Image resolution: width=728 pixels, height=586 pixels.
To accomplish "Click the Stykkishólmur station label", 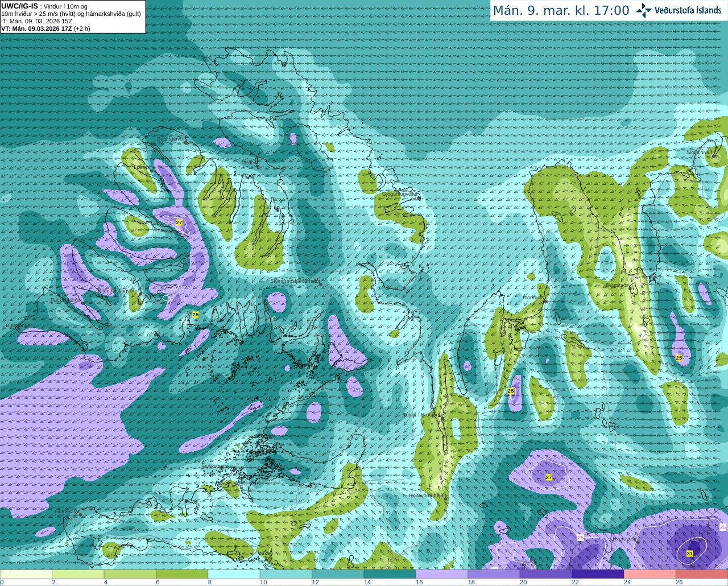I will tap(217, 466).
